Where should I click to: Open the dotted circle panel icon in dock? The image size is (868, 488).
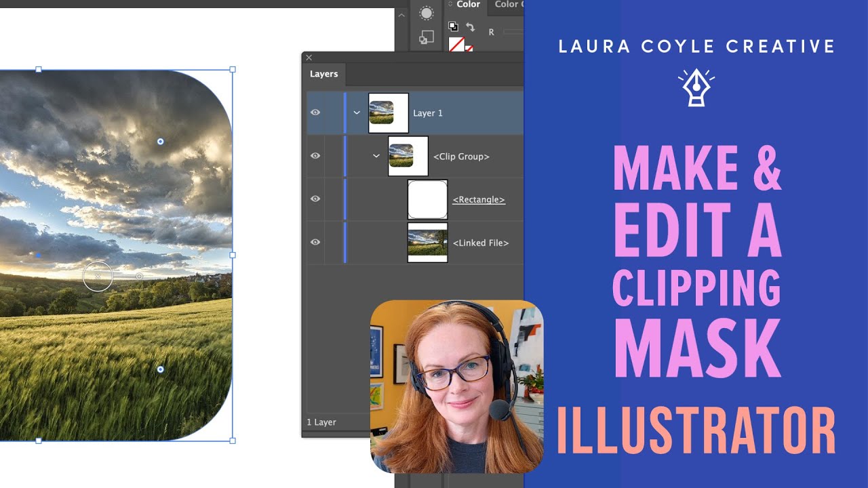426,14
